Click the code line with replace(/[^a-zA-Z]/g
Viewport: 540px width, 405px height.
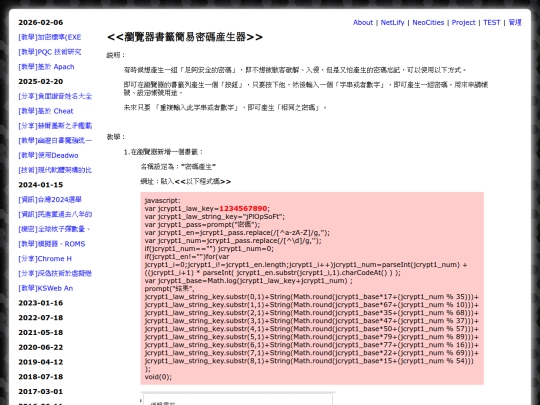tap(237, 233)
